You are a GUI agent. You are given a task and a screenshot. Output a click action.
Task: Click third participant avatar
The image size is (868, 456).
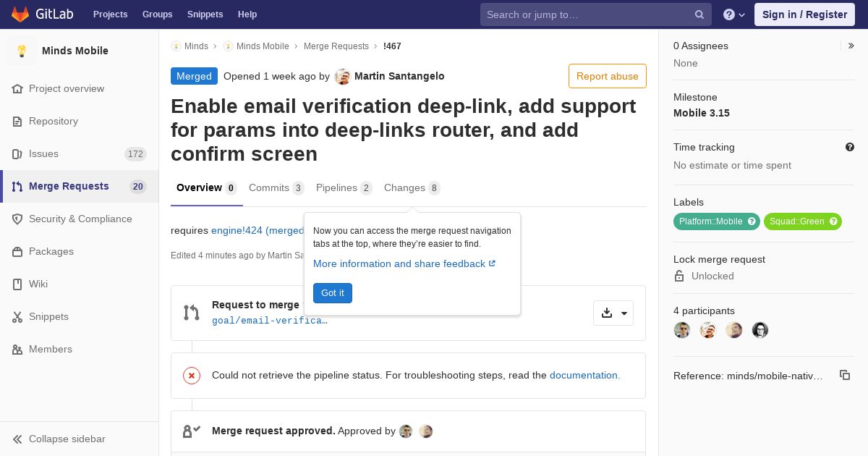[734, 330]
